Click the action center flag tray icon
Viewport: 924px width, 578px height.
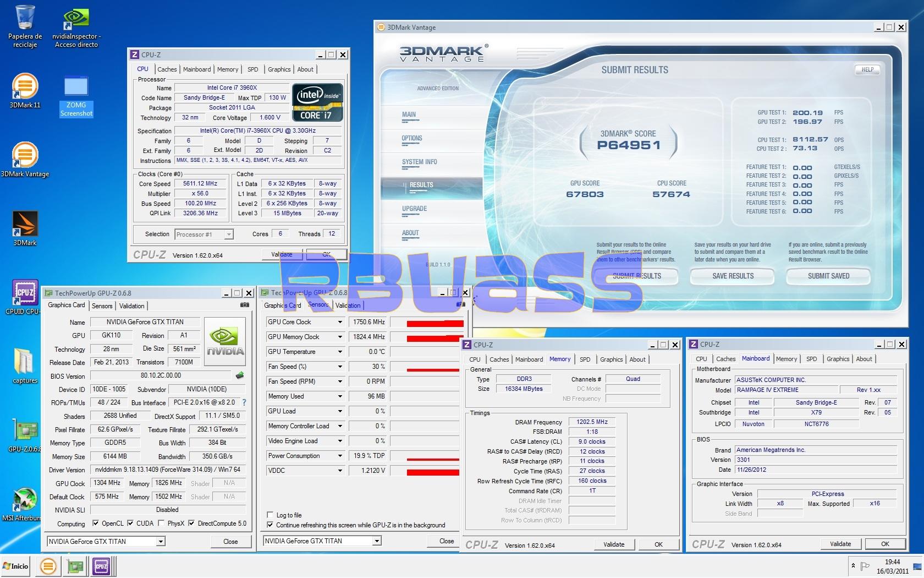click(x=865, y=566)
